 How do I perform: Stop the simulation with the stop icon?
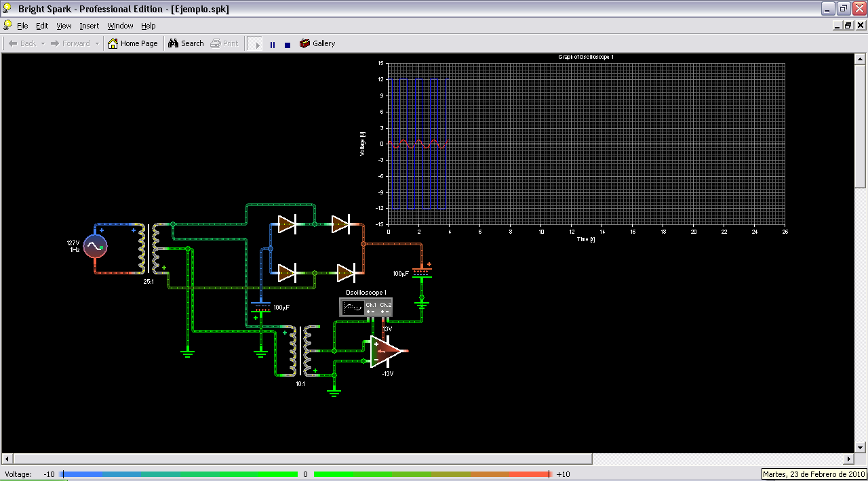[x=286, y=43]
